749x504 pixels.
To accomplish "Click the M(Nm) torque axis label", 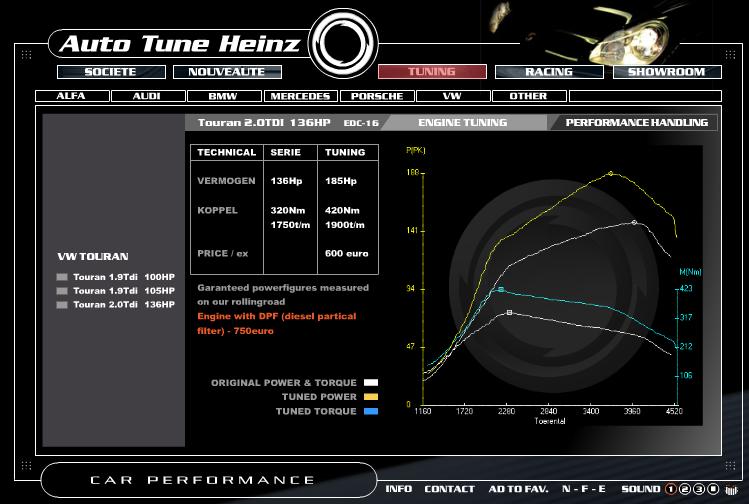I will tap(690, 272).
